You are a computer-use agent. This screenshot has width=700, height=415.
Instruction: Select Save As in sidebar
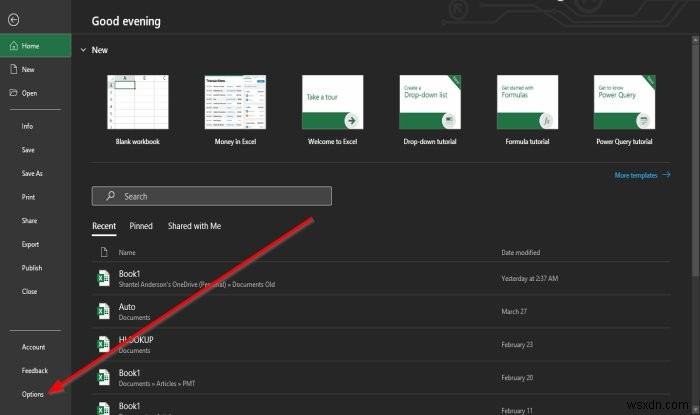(x=32, y=174)
